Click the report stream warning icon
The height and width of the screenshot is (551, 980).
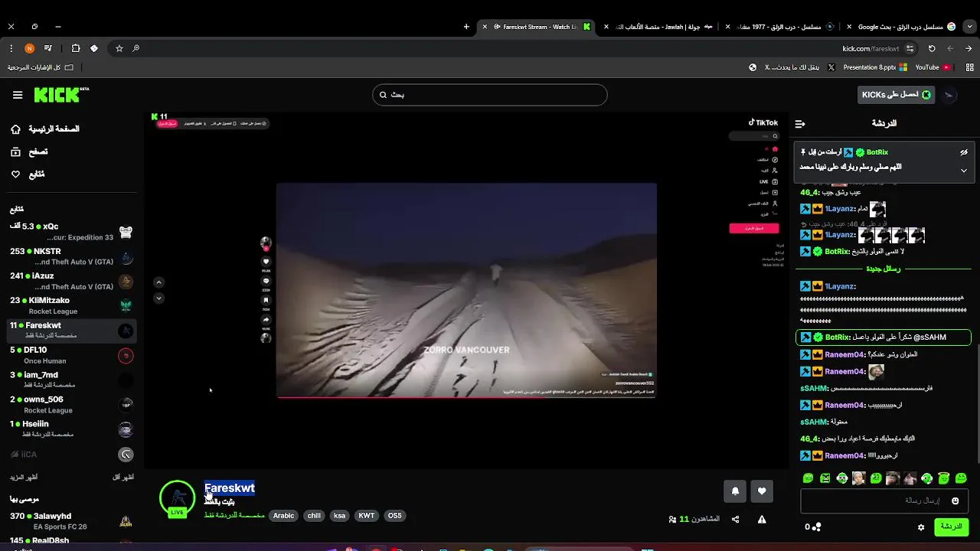point(762,520)
